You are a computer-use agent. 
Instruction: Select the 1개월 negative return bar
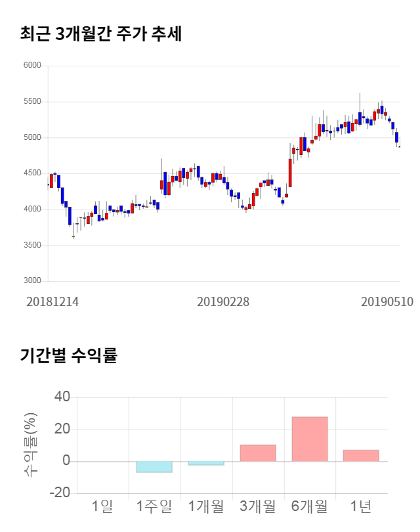[x=205, y=463]
